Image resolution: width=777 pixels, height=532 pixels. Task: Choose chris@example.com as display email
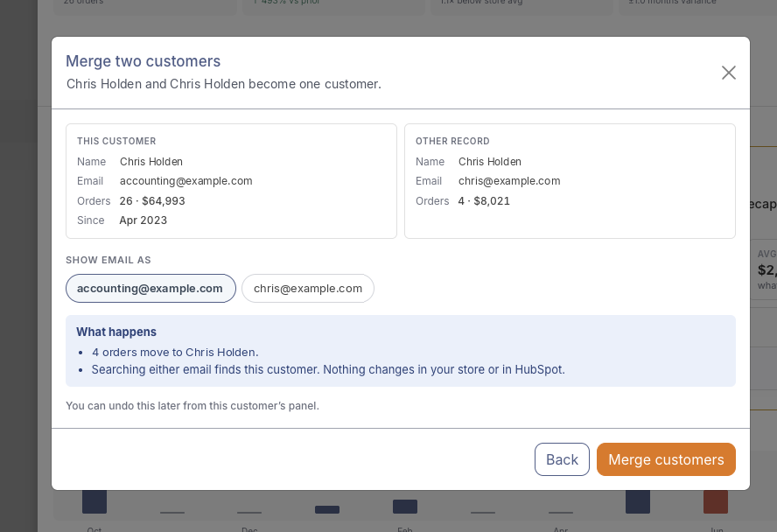[x=308, y=288]
